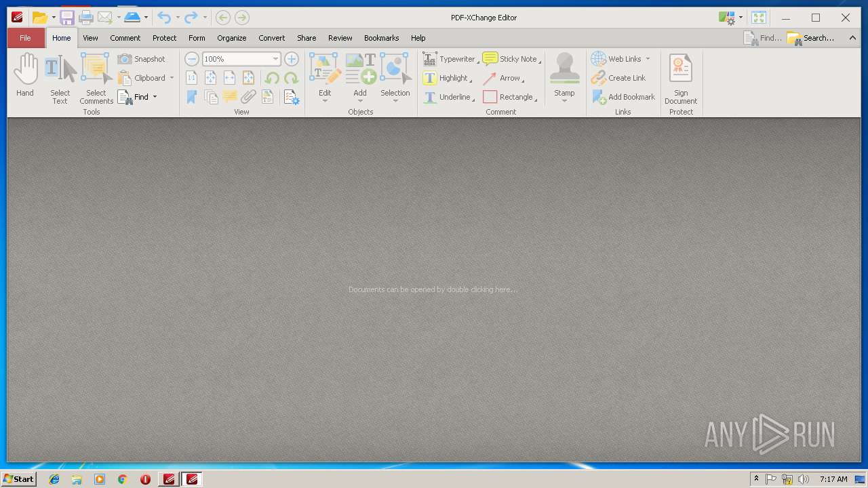Show the Comments pane
The height and width of the screenshot is (488, 868).
pos(230,97)
